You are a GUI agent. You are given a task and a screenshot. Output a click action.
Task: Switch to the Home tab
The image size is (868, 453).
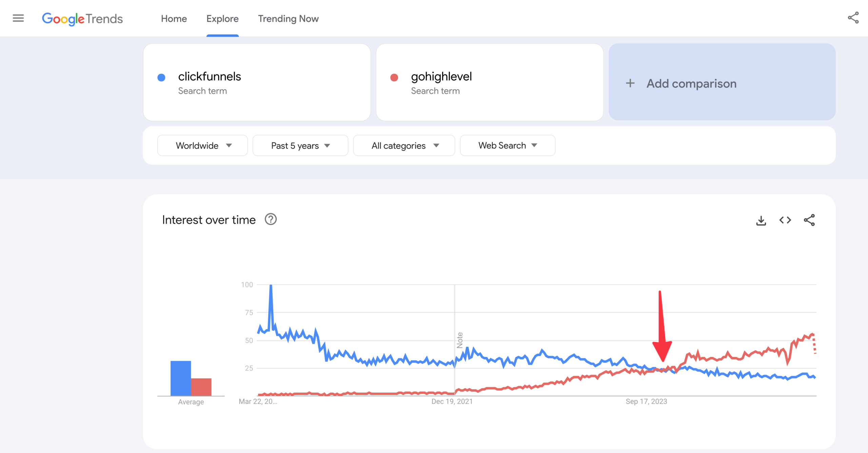click(174, 19)
